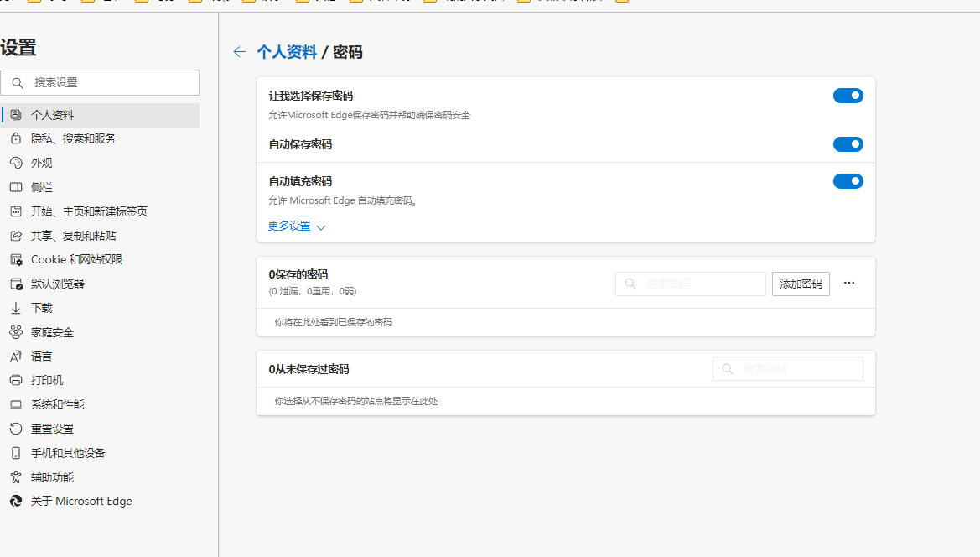Click the (0 泄漏，0重用，0弱) status text
This screenshot has width=980, height=557.
(313, 291)
